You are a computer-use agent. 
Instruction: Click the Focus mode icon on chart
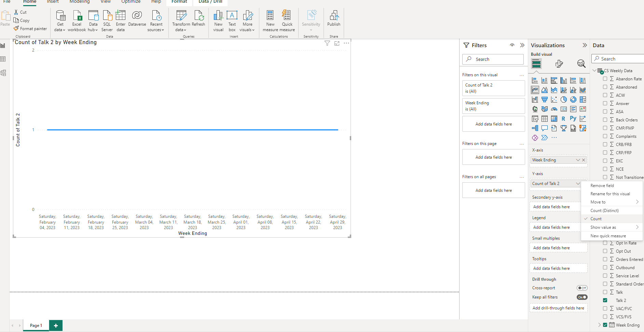point(337,43)
